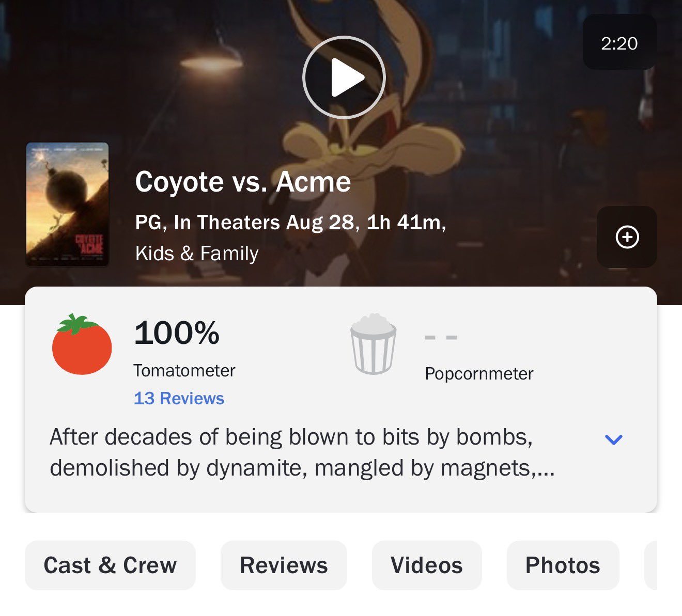
Task: Click the Popcornmeter label
Action: (x=479, y=373)
